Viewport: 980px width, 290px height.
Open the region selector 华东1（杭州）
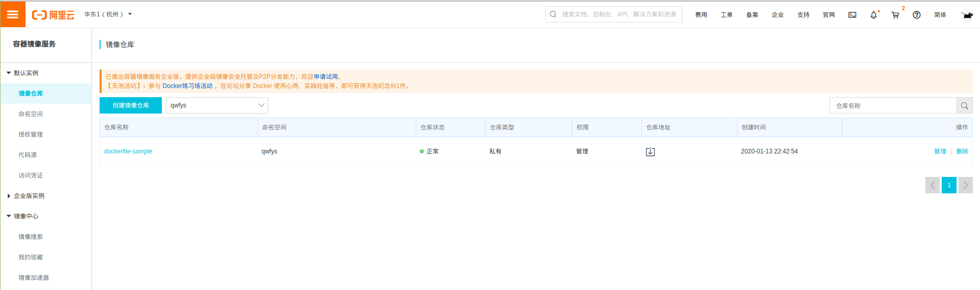click(x=108, y=14)
